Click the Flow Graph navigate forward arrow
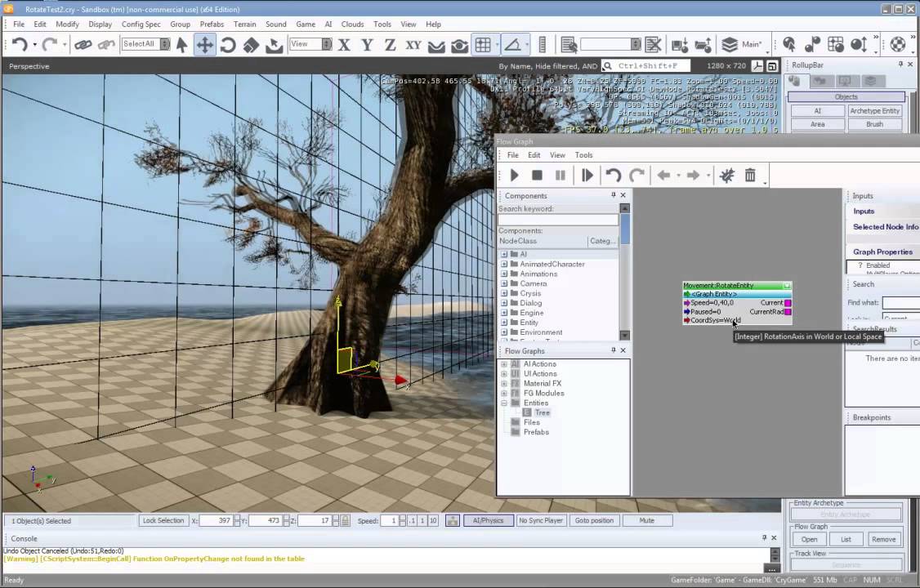Screen dimensions: 920x588 click(x=693, y=176)
